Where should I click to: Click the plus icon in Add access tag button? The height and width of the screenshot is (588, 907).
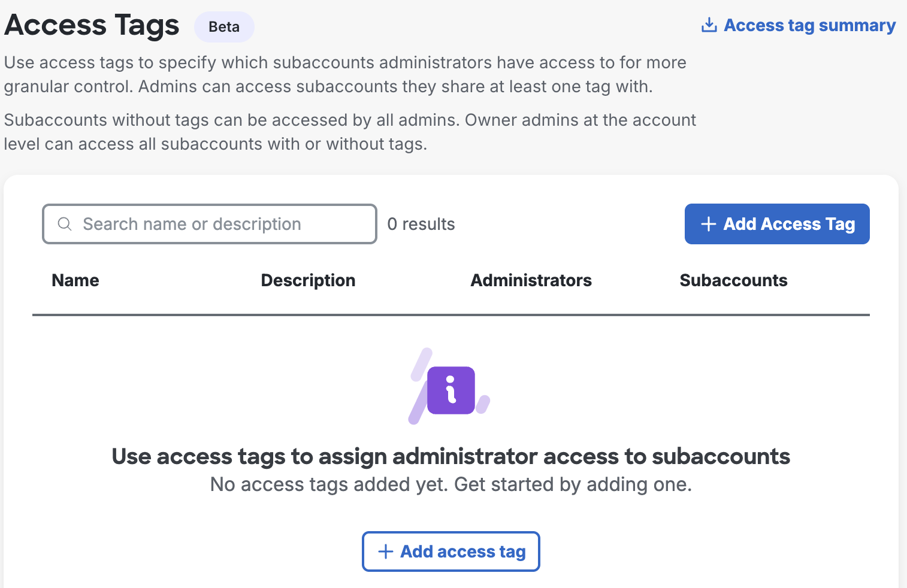pos(385,551)
